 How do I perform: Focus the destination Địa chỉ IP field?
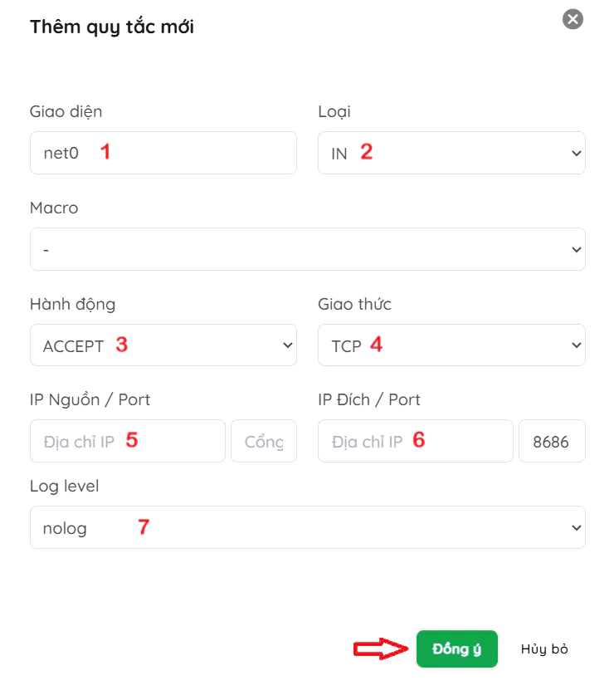415,441
